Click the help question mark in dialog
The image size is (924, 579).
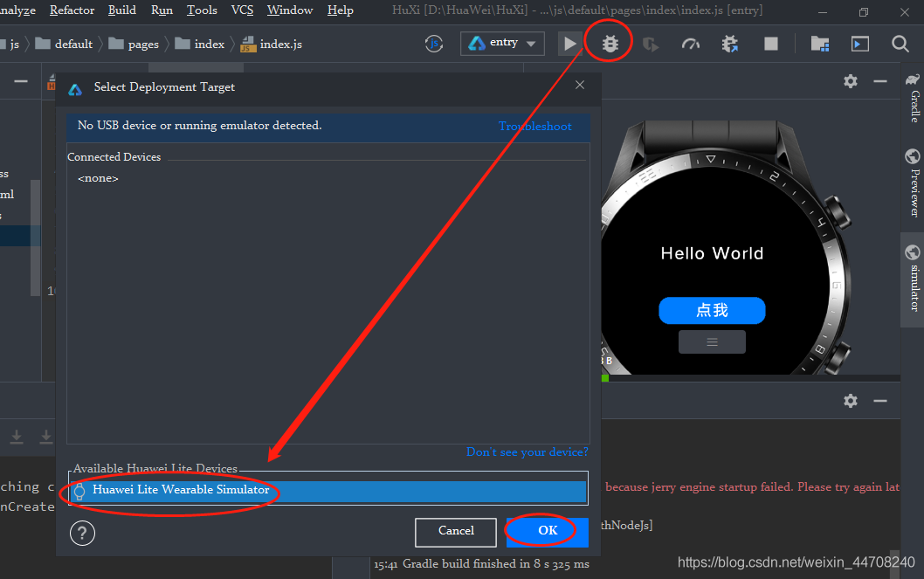pos(82,533)
